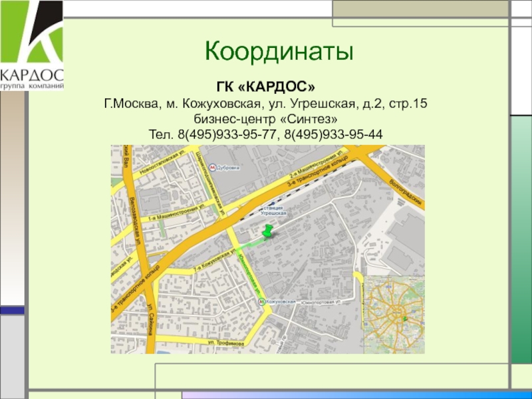532x399 pixels.
Task: Click the Шарикоподшипниковская ул. street label
Action: [210, 184]
